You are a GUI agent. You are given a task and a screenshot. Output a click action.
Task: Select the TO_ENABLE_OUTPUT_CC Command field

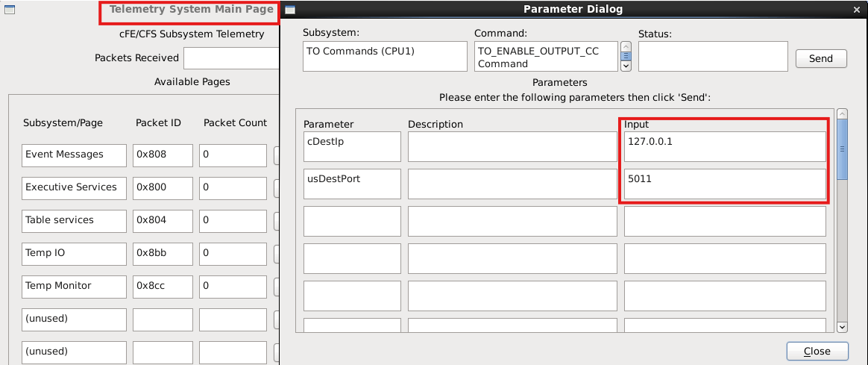546,56
